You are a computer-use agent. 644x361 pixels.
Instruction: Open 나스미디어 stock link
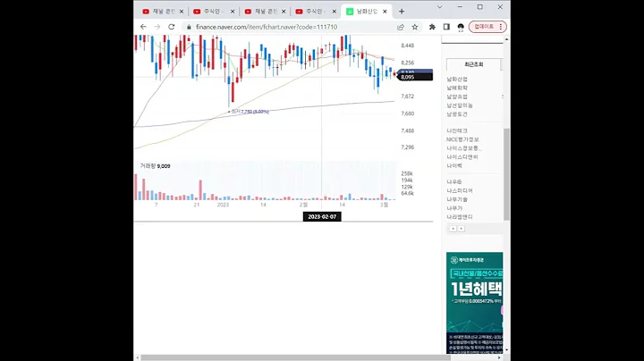point(460,190)
